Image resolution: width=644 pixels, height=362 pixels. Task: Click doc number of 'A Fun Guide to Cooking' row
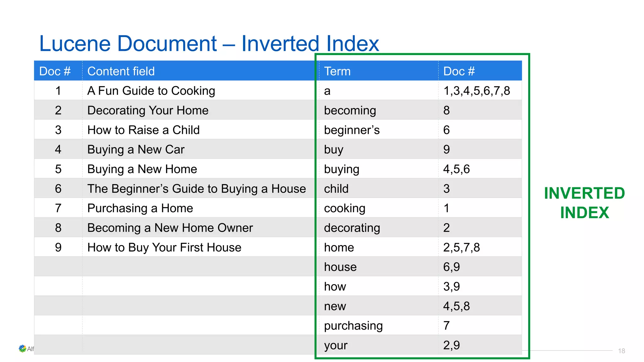click(x=58, y=91)
